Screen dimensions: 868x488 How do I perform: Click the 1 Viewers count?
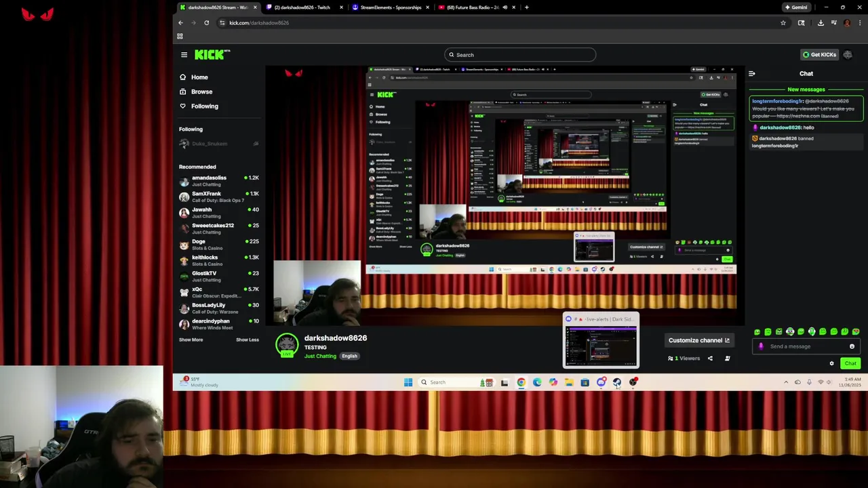(684, 359)
